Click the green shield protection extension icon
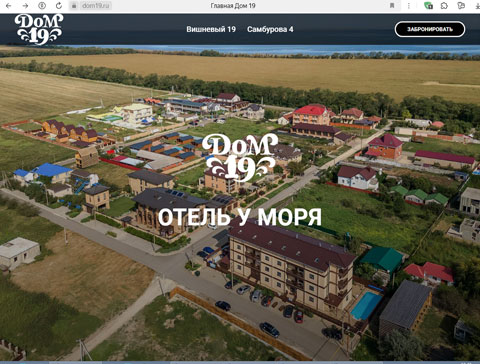The width and height of the screenshot is (480, 364). pos(428,6)
